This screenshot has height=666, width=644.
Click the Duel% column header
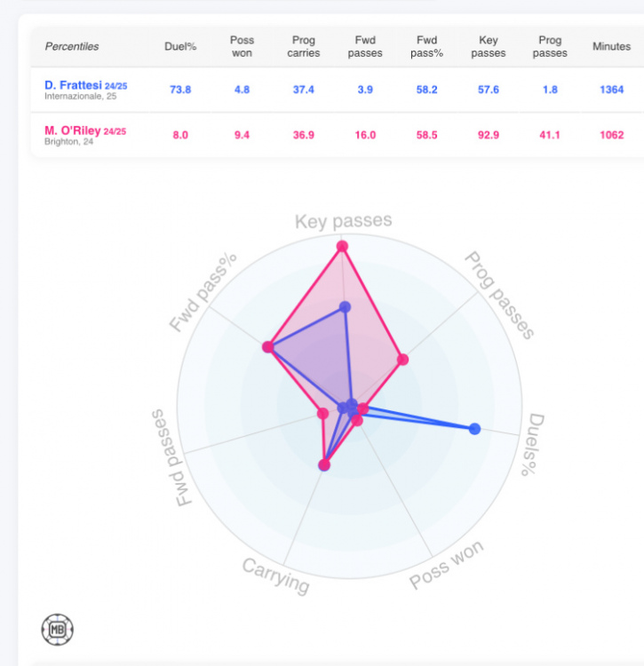180,46
